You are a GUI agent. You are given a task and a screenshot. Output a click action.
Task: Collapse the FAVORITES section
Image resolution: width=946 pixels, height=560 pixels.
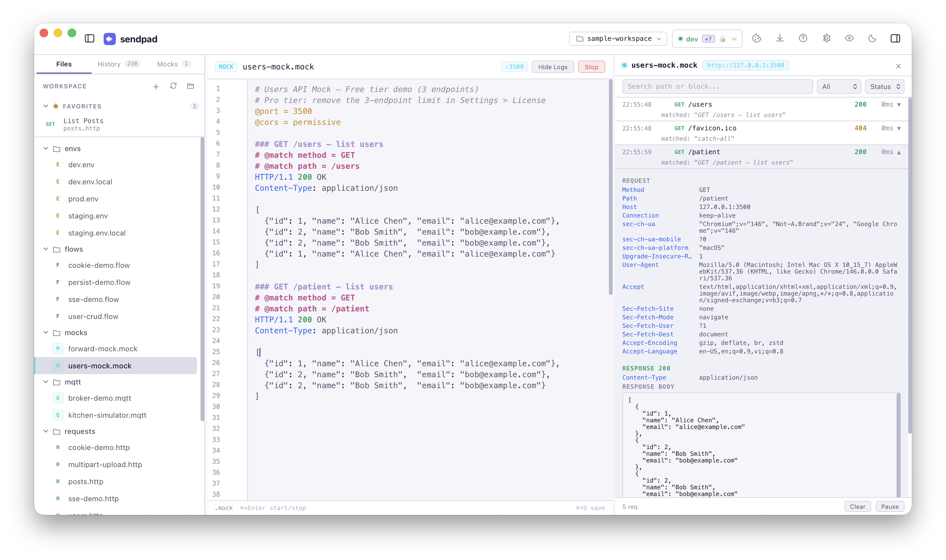point(46,106)
